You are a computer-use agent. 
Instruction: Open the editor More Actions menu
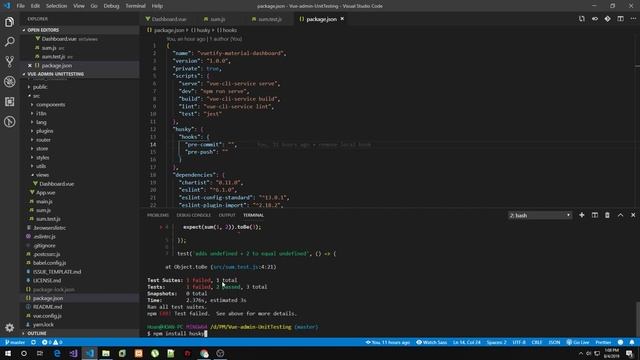coord(633,19)
